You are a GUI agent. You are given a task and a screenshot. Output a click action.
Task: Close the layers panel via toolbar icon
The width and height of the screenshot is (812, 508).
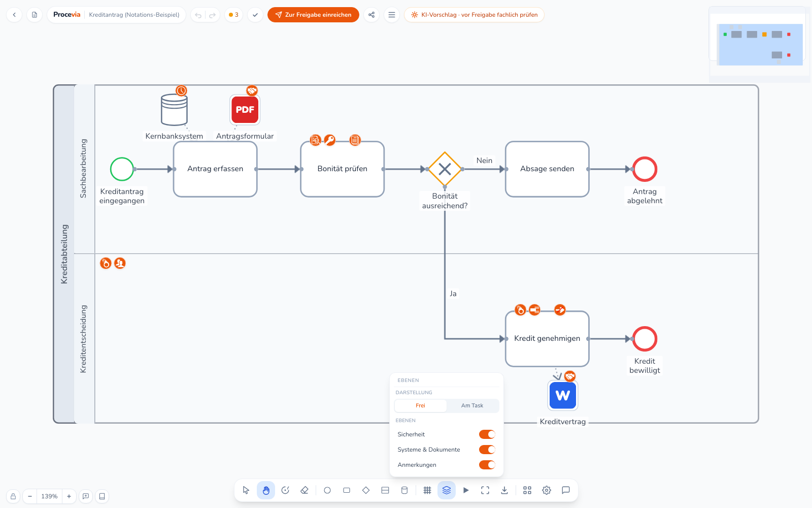click(447, 490)
